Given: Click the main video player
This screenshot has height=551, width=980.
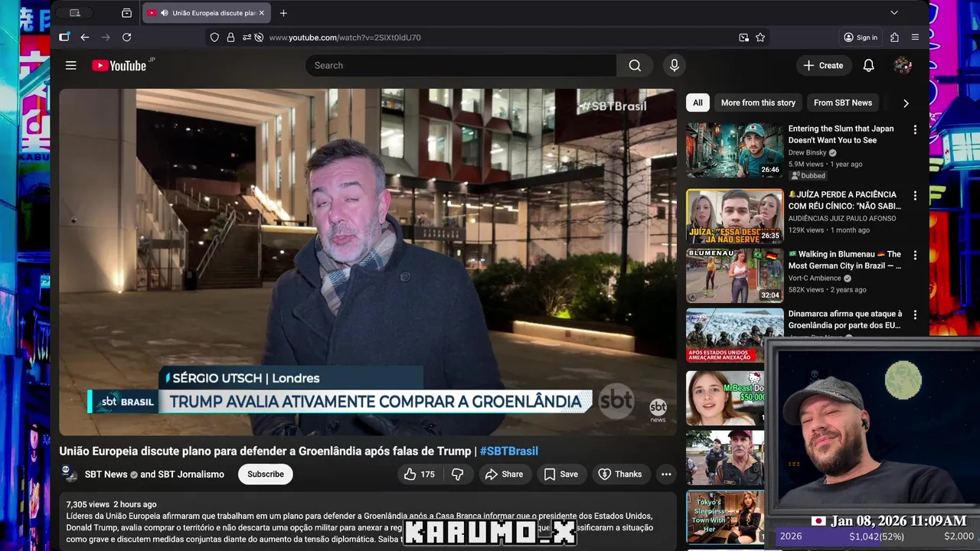Looking at the screenshot, I should tap(368, 262).
